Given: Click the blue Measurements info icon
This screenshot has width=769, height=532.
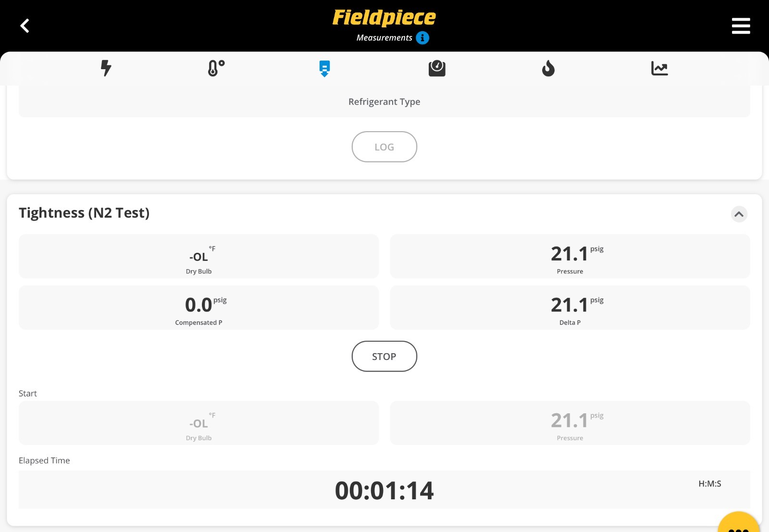Looking at the screenshot, I should click(x=422, y=38).
